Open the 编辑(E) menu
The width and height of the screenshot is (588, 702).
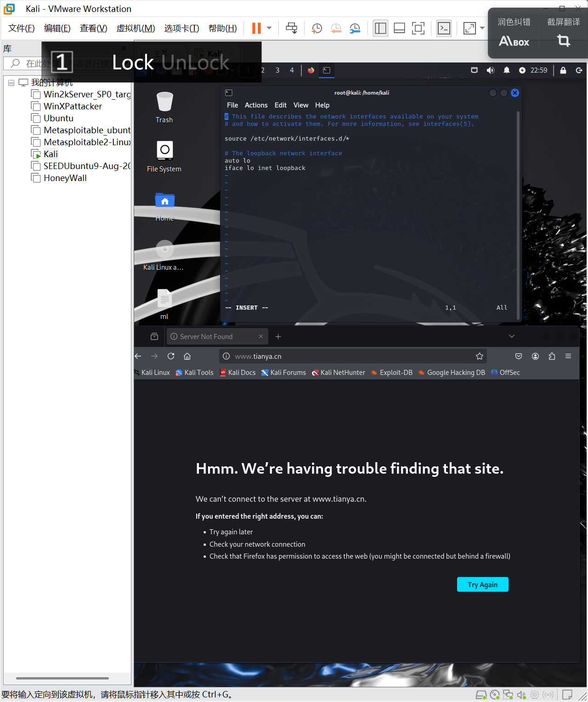[x=57, y=28]
